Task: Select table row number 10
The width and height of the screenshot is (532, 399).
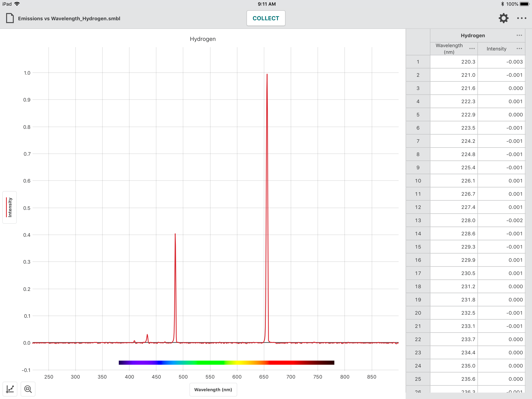Action: pyautogui.click(x=418, y=181)
